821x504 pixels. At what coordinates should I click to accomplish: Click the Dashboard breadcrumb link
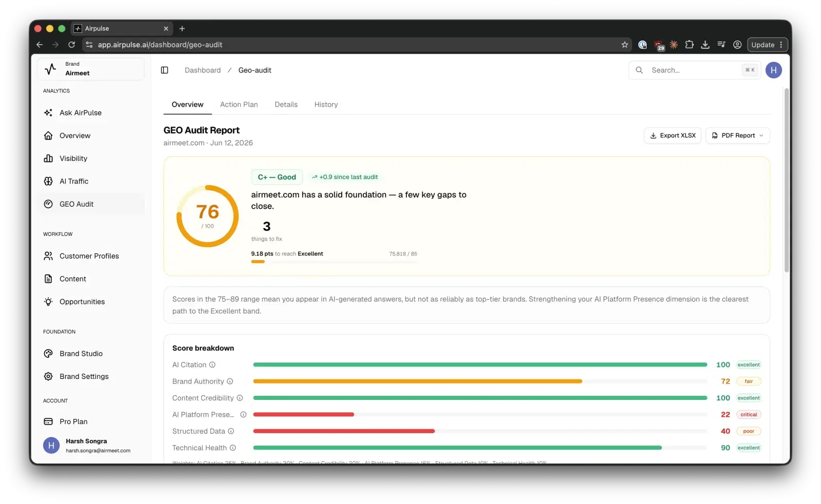(x=203, y=70)
